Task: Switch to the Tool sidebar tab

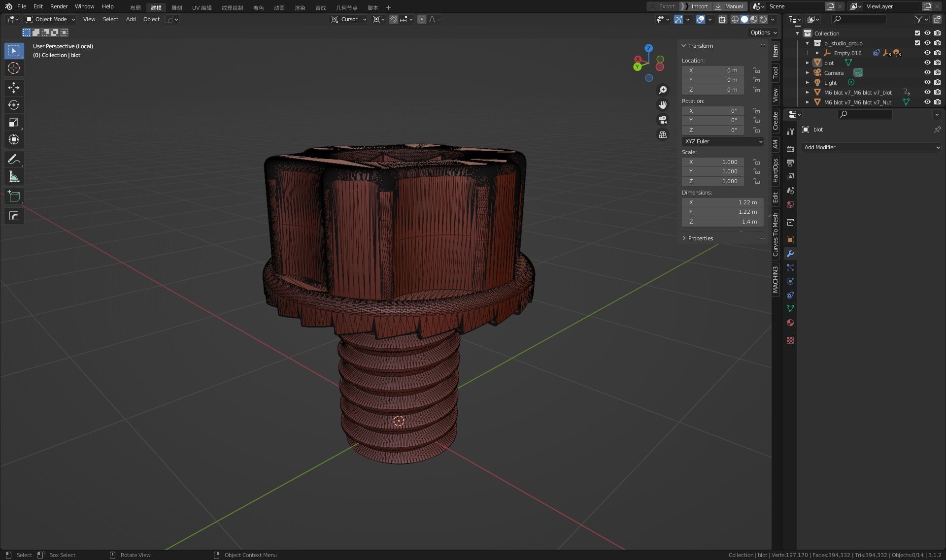Action: 776,72
